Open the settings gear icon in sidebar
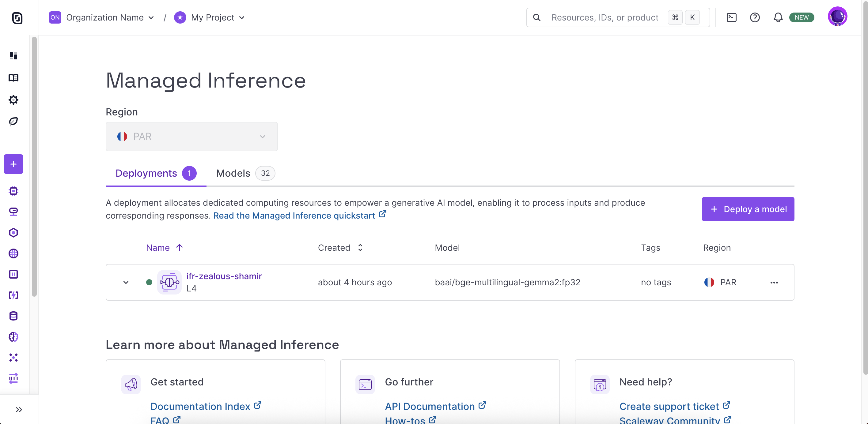The image size is (868, 424). click(13, 100)
